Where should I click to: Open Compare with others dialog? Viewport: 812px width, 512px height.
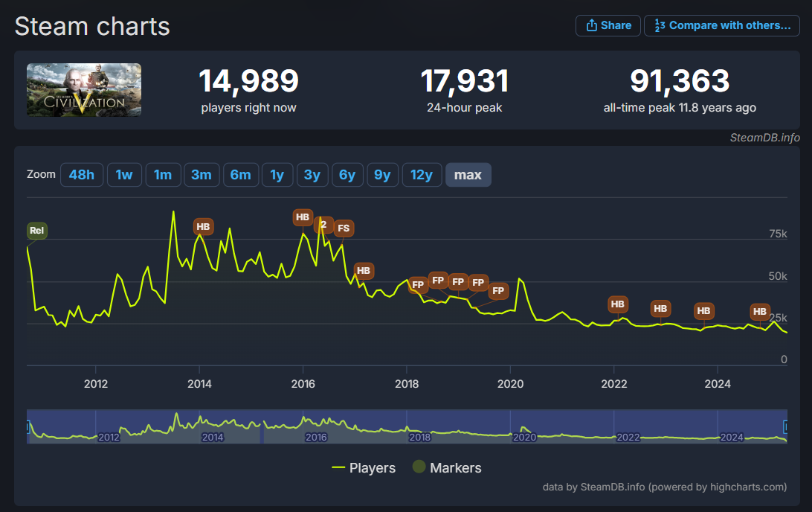point(722,25)
